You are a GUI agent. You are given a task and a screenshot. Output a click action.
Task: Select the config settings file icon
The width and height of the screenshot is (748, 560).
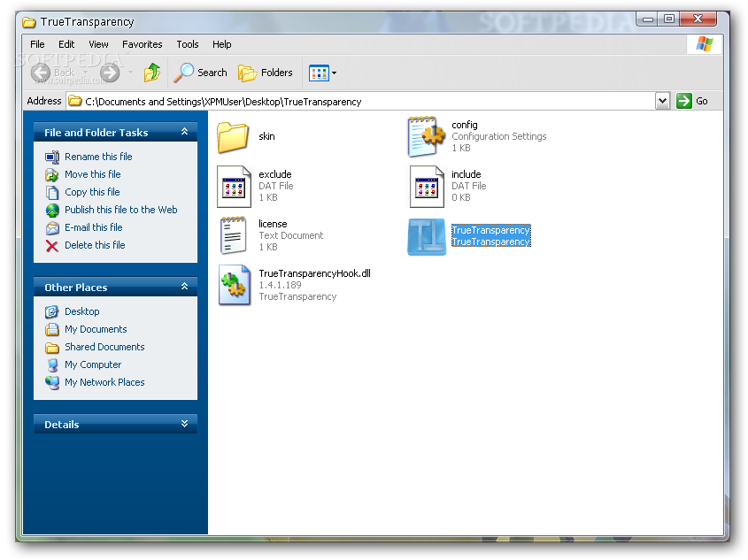click(x=426, y=137)
